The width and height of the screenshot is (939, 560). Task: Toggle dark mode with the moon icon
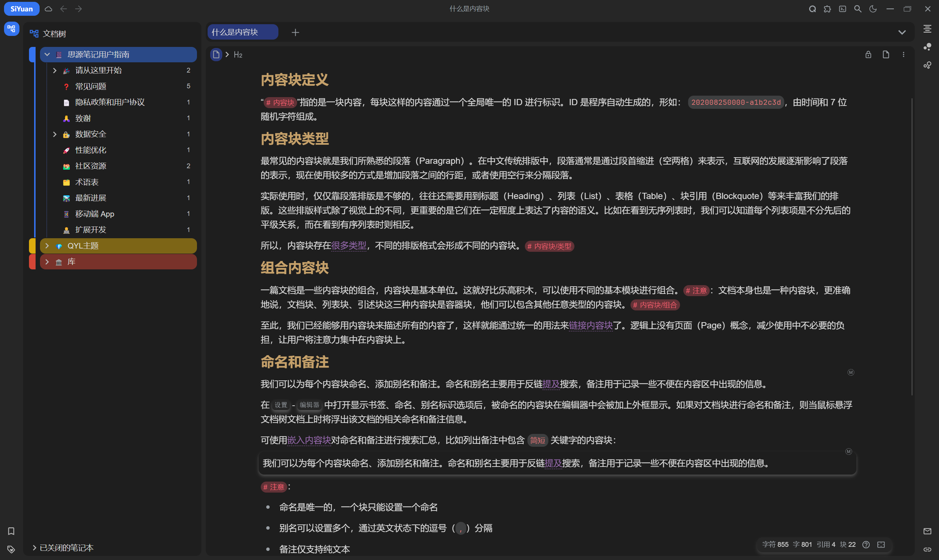[873, 9]
